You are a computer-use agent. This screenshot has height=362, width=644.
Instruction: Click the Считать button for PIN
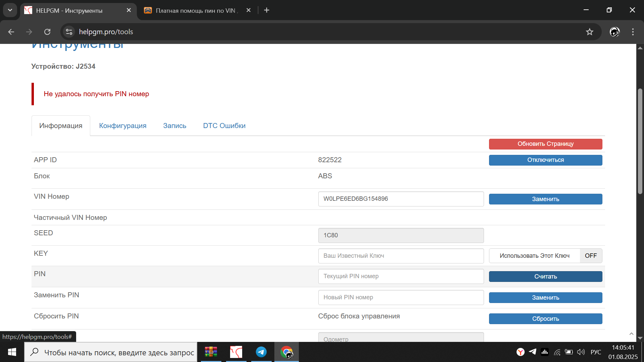(x=545, y=277)
